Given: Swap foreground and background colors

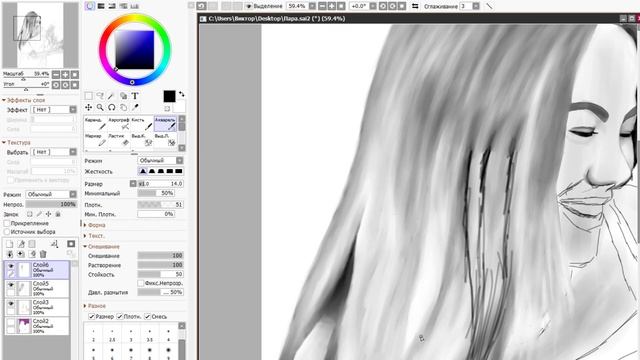Looking at the screenshot, I should coord(182,94).
